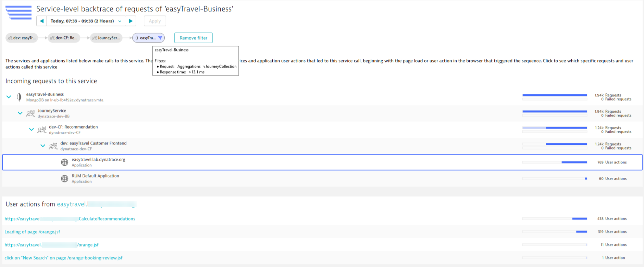This screenshot has width=644, height=267.
Task: Click the filter funnel icon on easyTra chip
Action: click(x=160, y=38)
